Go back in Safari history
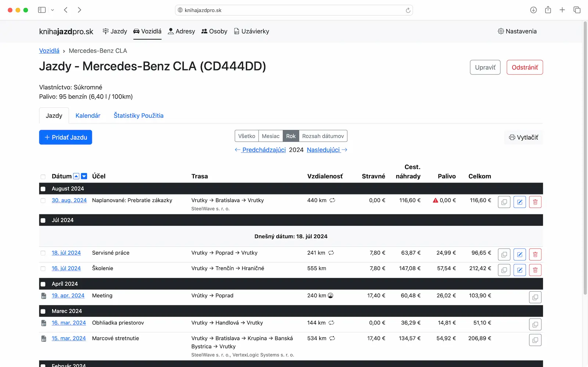The width and height of the screenshot is (588, 367). (x=66, y=10)
